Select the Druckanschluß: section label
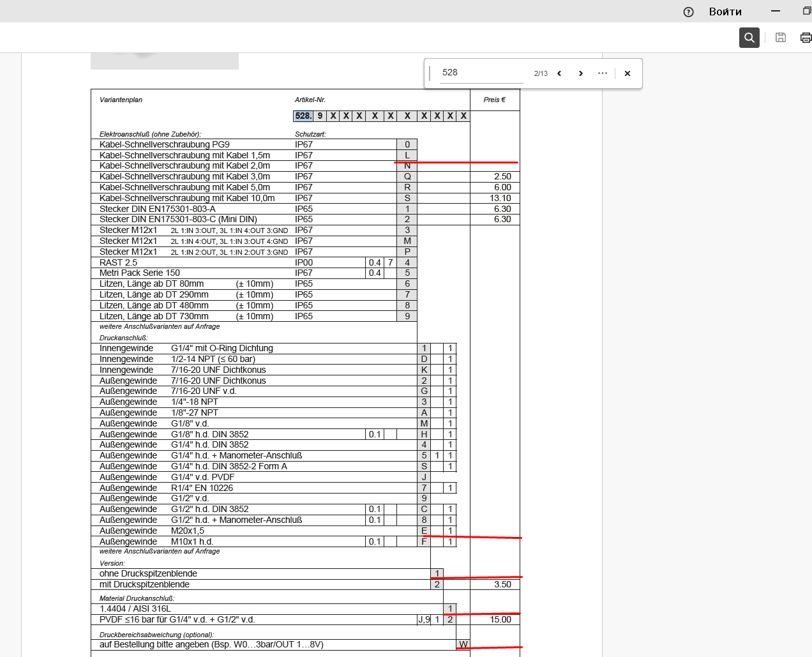 [123, 338]
